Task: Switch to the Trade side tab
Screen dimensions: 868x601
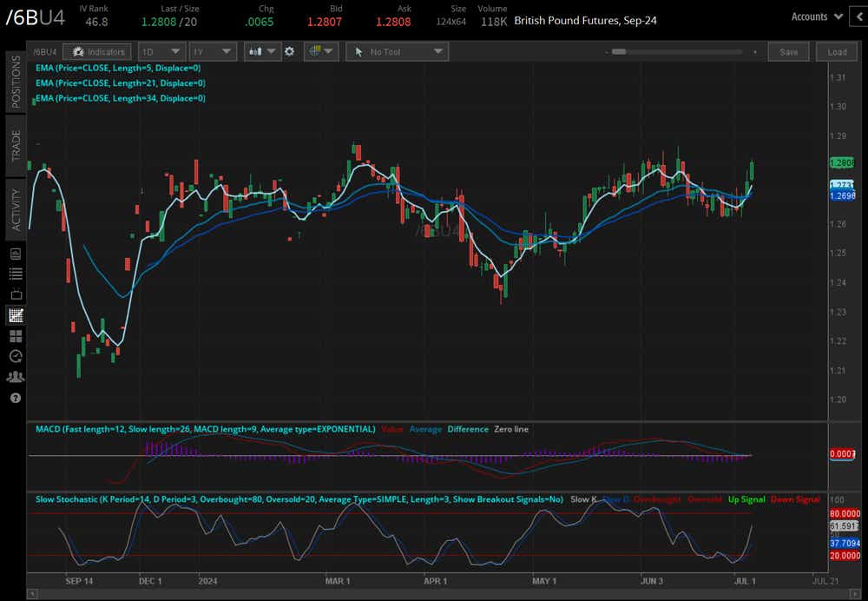Action: pyautogui.click(x=16, y=146)
